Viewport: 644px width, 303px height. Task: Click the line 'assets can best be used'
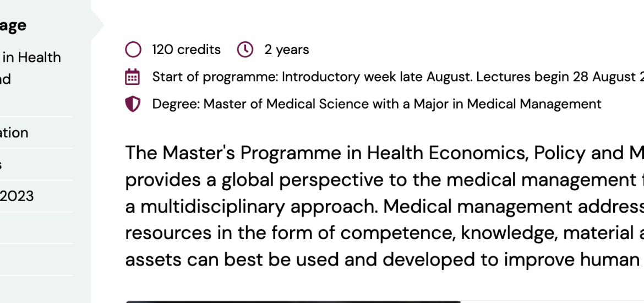[384, 260]
